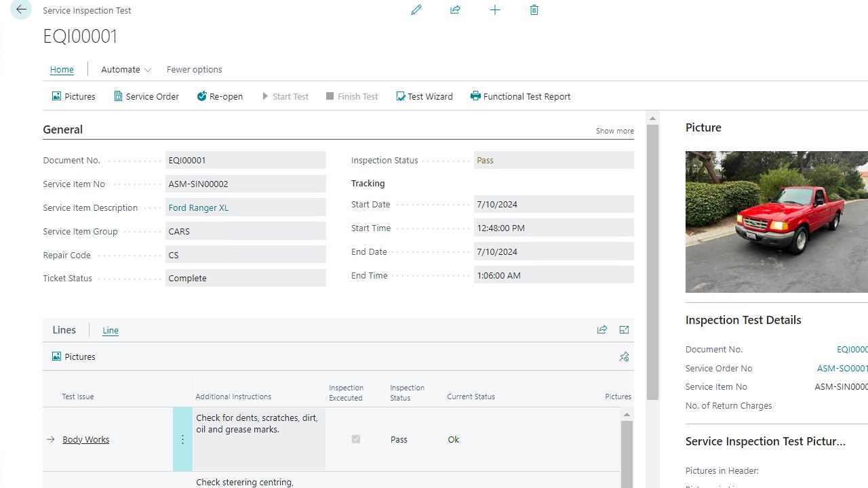Open the Line tab in Lines section
Image resolution: width=868 pixels, height=488 pixels.
(x=111, y=331)
